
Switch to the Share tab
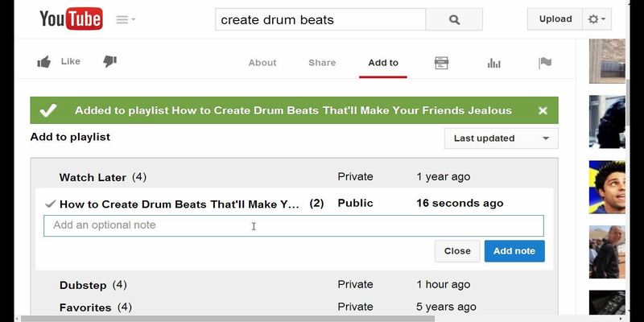click(x=322, y=63)
